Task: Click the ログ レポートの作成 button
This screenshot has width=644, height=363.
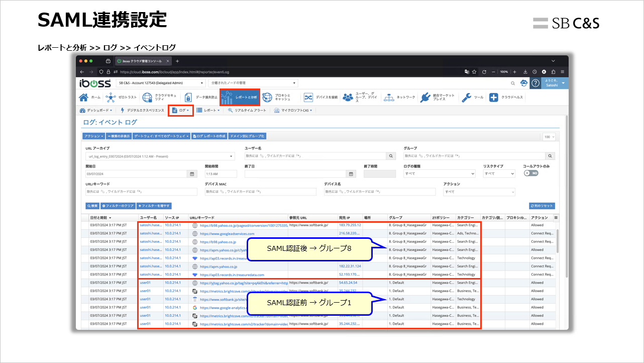Action: (x=209, y=136)
